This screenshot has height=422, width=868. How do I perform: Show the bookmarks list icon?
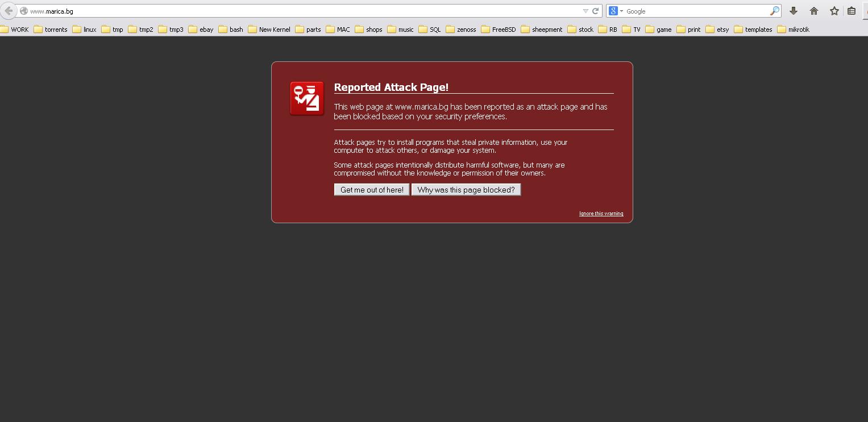click(852, 11)
